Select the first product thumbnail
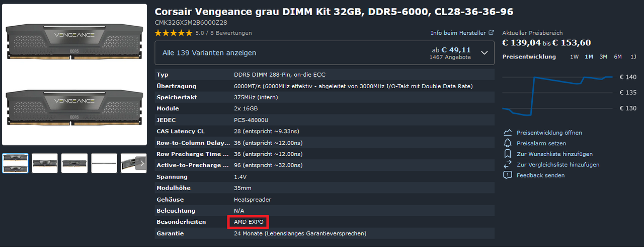 point(15,163)
